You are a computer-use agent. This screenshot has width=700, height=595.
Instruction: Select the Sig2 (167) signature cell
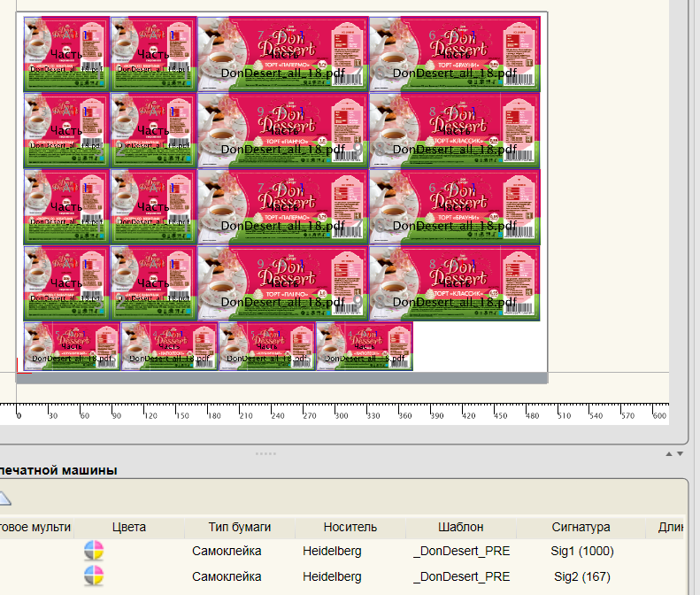pyautogui.click(x=582, y=576)
